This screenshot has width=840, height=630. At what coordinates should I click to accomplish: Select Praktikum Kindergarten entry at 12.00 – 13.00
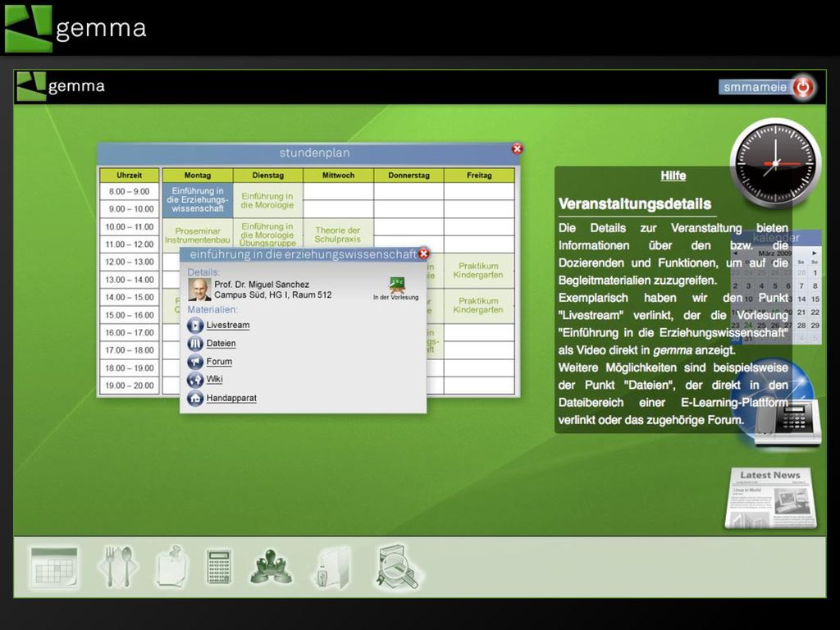coord(478,271)
